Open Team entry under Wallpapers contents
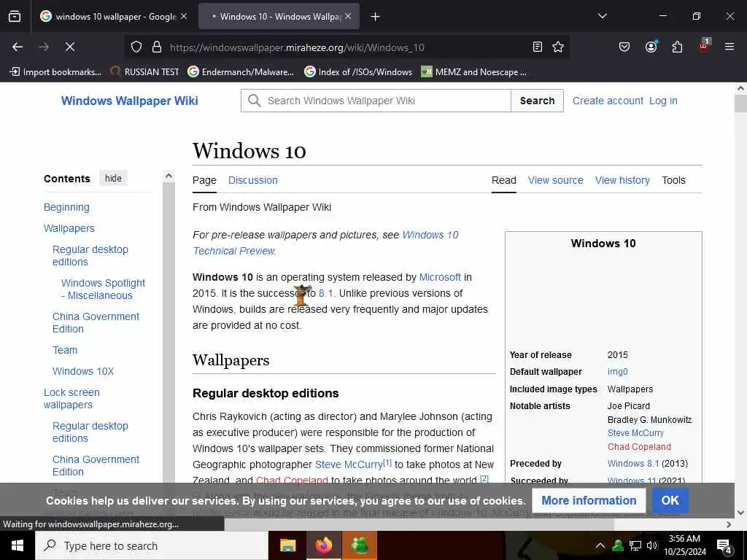 coord(65,350)
